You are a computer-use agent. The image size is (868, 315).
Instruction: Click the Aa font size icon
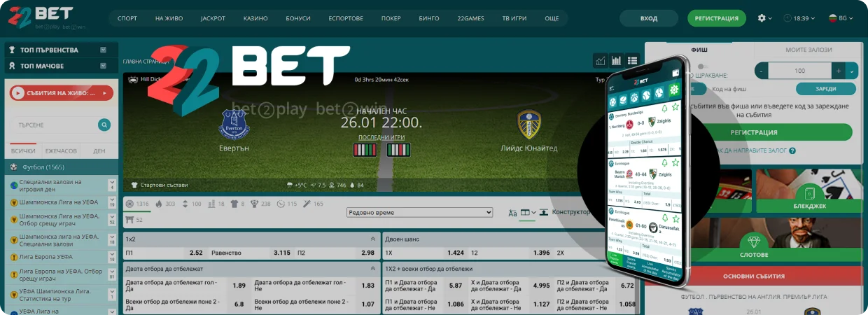tap(512, 213)
